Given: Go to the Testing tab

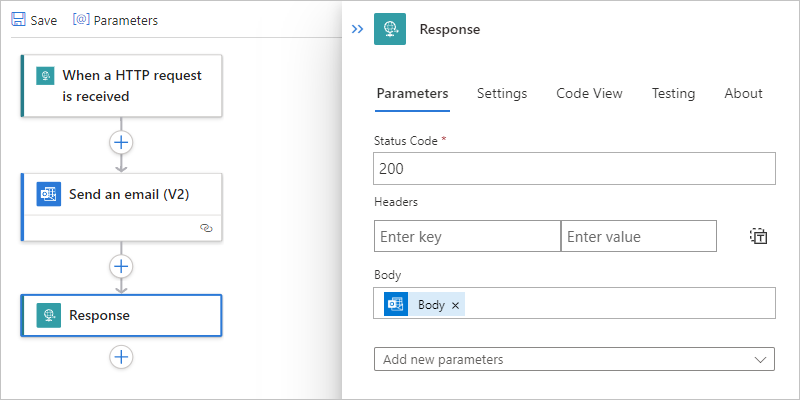Looking at the screenshot, I should 673,93.
